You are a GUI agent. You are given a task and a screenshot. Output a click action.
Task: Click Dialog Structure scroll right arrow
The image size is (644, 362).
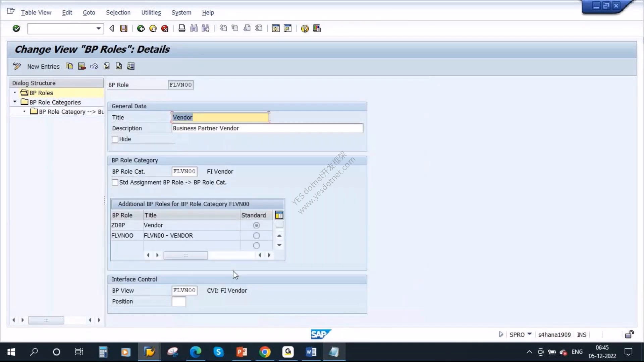coord(99,320)
